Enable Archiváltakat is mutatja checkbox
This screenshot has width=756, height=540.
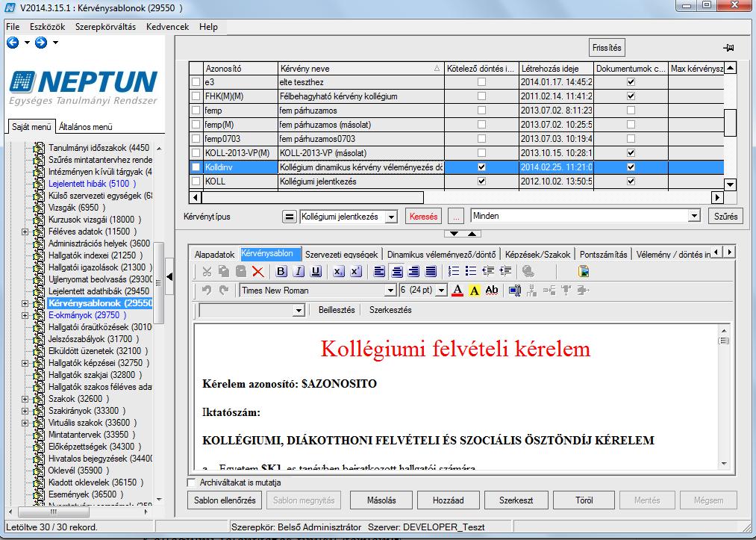click(x=191, y=482)
